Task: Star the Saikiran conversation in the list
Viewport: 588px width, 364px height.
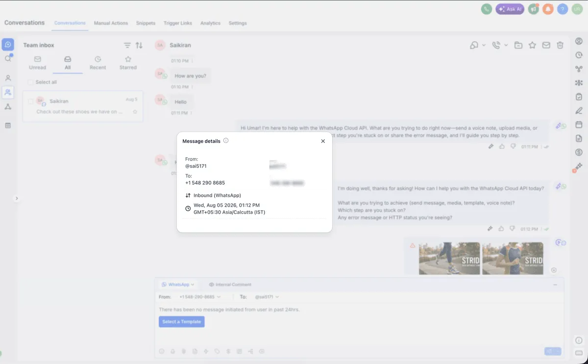Action: [x=135, y=112]
